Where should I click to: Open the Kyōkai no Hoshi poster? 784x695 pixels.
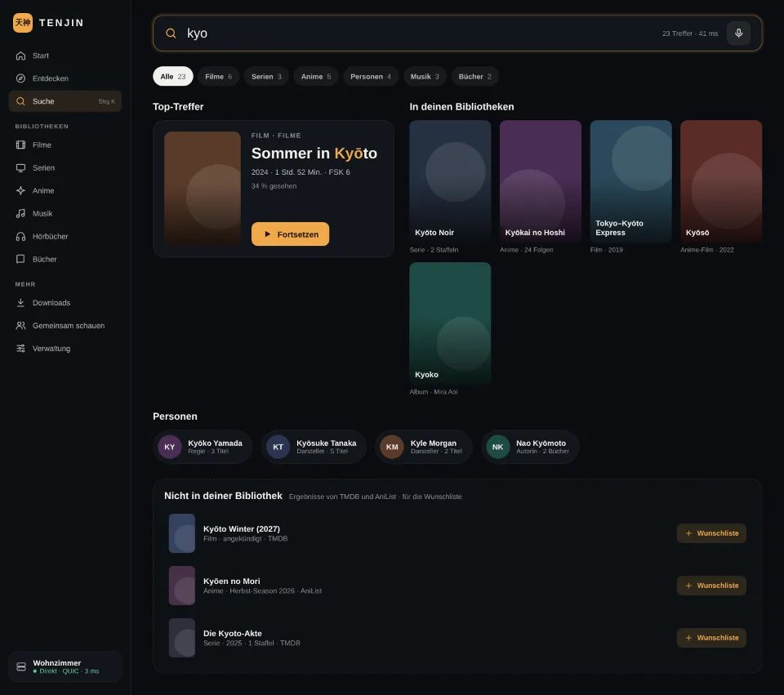pyautogui.click(x=541, y=181)
